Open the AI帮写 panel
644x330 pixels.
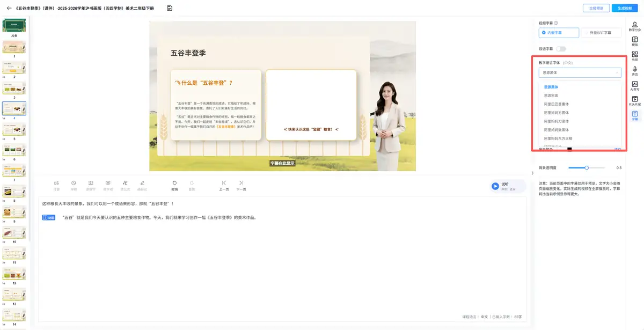635,86
